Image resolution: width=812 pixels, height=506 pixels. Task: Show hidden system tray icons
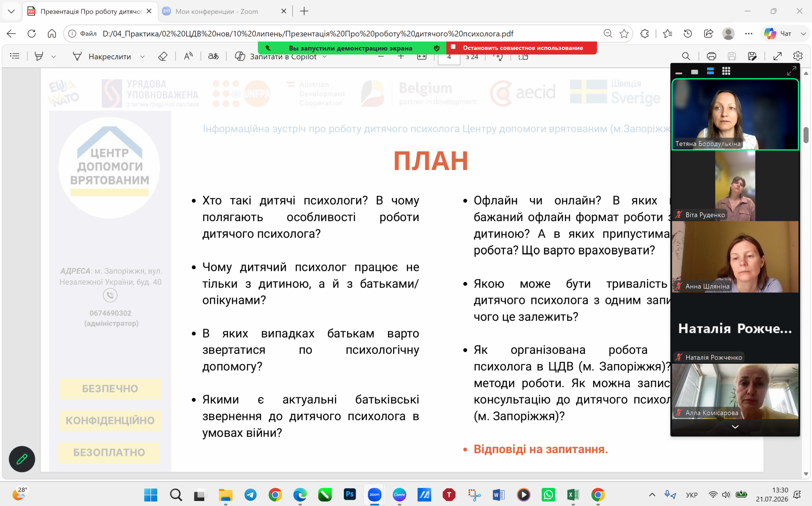coord(652,495)
